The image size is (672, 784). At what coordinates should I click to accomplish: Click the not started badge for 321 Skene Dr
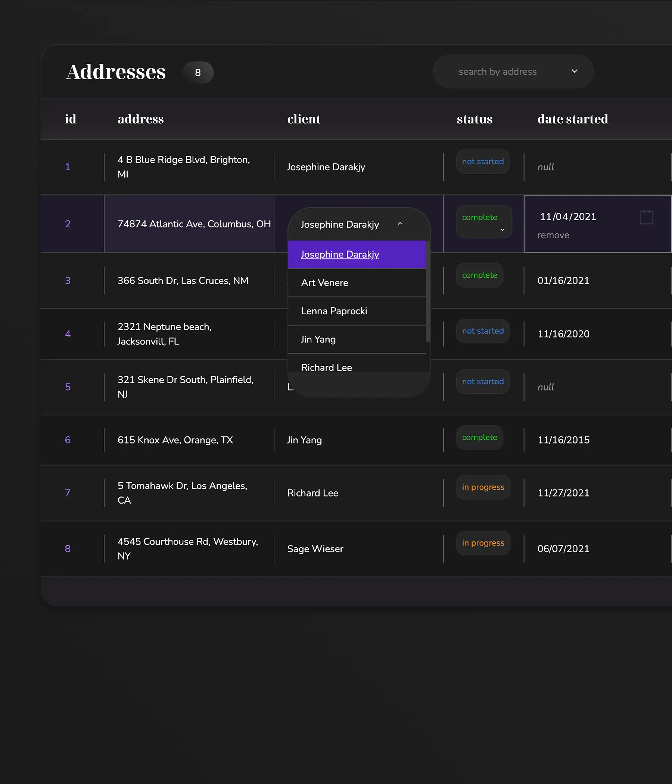pyautogui.click(x=483, y=382)
